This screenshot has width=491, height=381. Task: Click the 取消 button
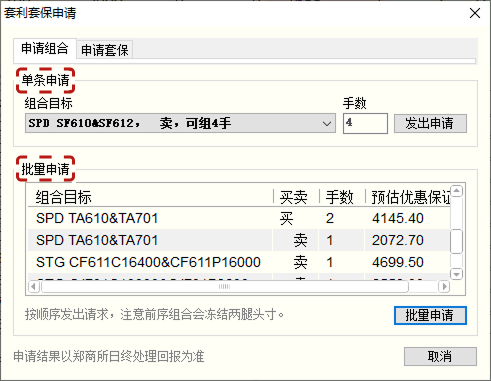coord(440,356)
